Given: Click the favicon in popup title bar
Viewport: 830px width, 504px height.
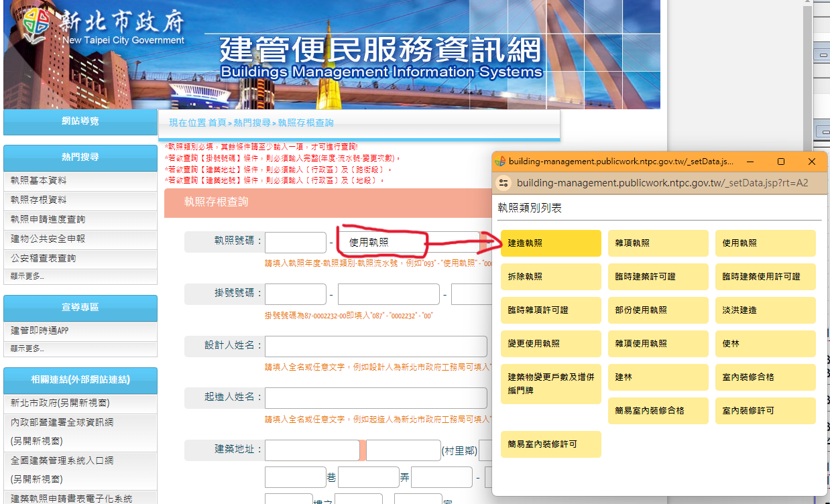Looking at the screenshot, I should point(499,162).
